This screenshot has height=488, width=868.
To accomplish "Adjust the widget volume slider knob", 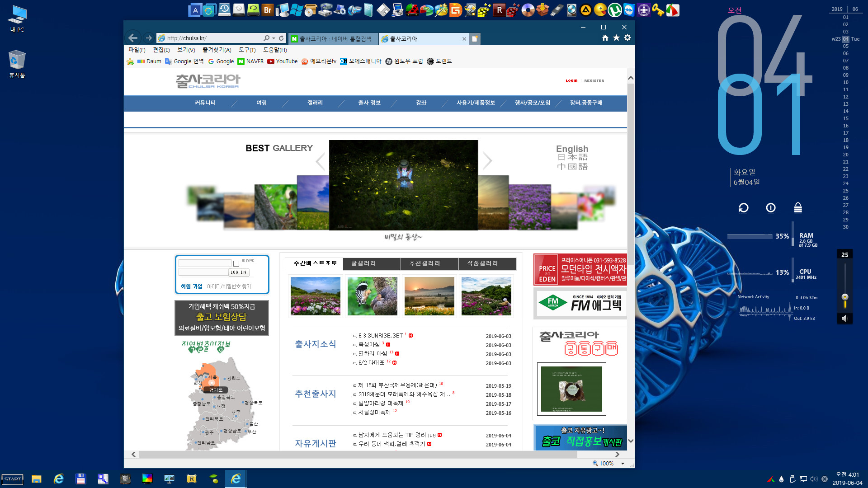I will (x=844, y=297).
